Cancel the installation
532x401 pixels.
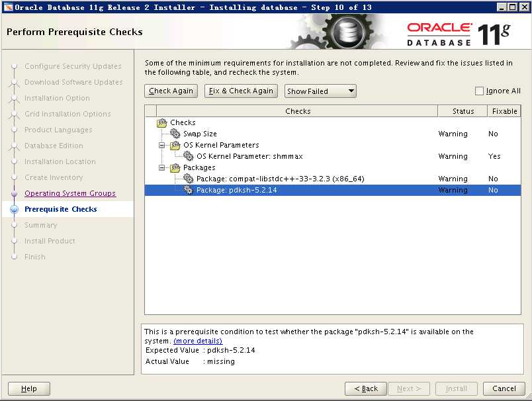click(x=504, y=389)
